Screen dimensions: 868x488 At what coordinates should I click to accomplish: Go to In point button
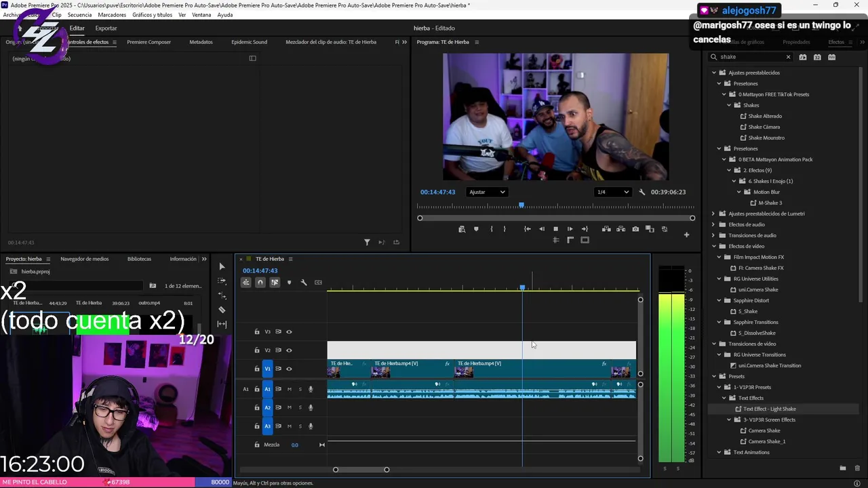point(527,229)
